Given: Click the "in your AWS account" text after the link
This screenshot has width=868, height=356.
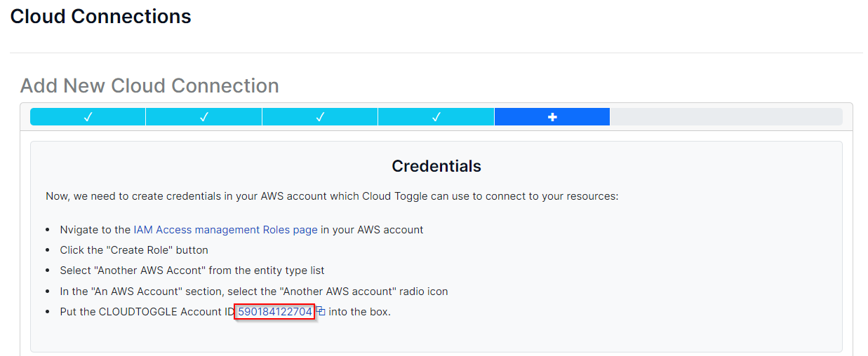Looking at the screenshot, I should 372,230.
